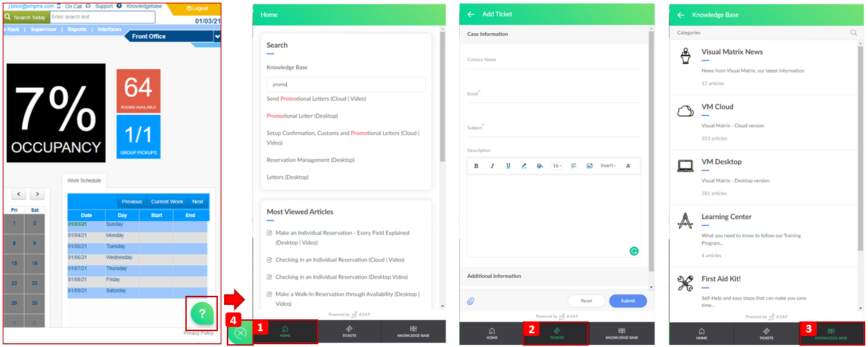Click the Bold formatting icon
The image size is (868, 347).
(x=476, y=166)
